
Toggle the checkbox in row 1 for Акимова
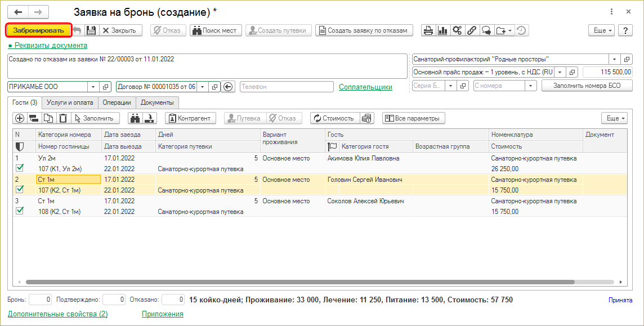click(x=19, y=168)
